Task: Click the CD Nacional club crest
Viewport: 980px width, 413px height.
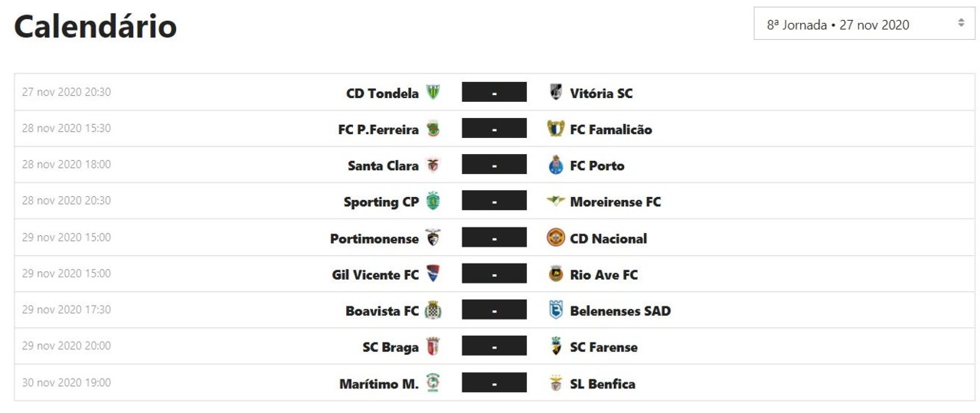Action: coord(556,238)
